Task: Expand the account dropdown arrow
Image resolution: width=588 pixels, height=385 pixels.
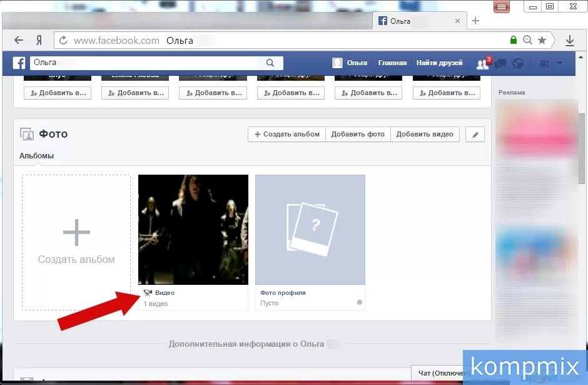Action: coord(560,63)
